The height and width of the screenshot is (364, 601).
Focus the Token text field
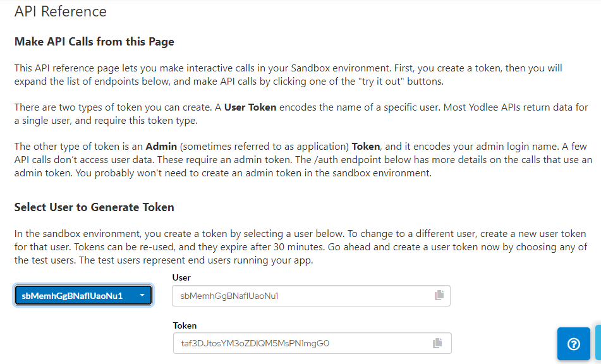pyautogui.click(x=312, y=343)
